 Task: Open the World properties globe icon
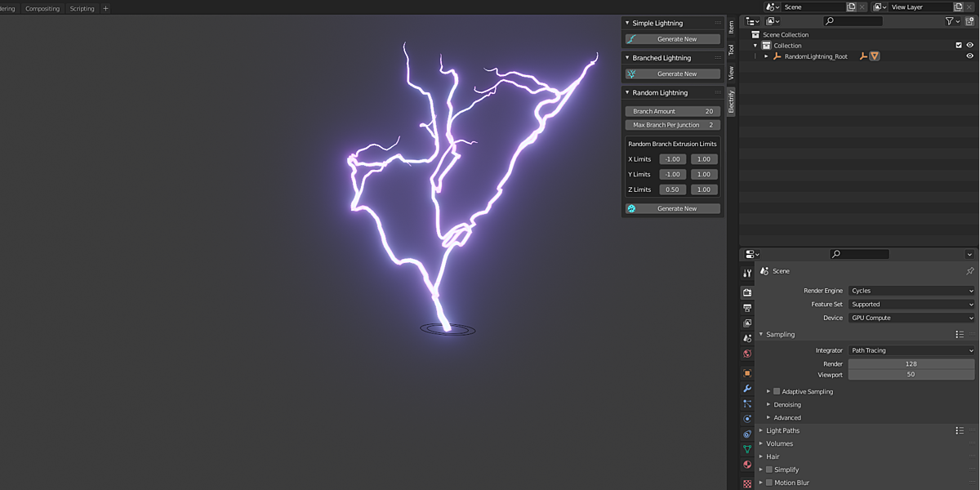[x=747, y=353]
